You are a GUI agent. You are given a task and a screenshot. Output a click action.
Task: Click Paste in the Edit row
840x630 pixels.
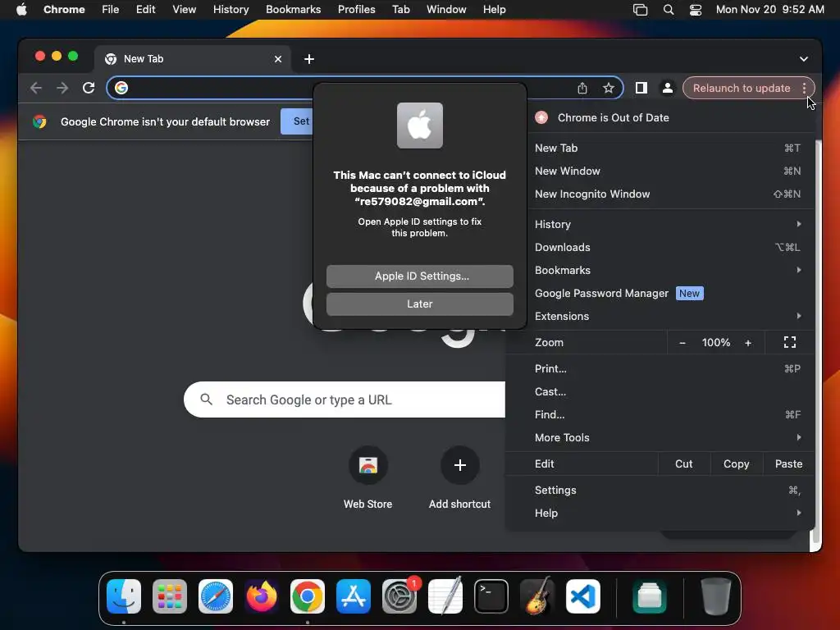click(788, 464)
